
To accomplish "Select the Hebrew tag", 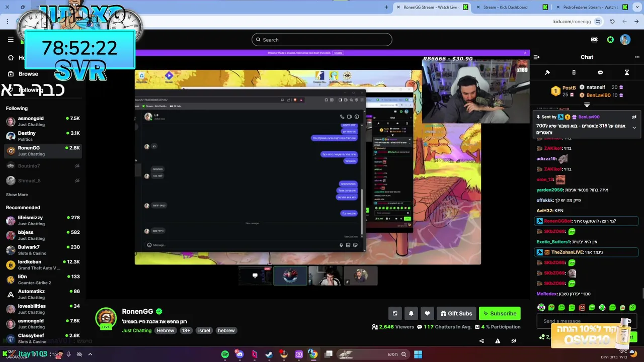I will coord(165,330).
